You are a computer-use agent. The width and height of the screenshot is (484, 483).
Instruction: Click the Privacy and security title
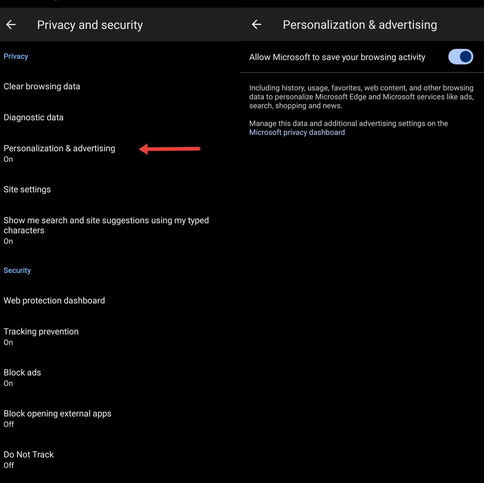90,25
